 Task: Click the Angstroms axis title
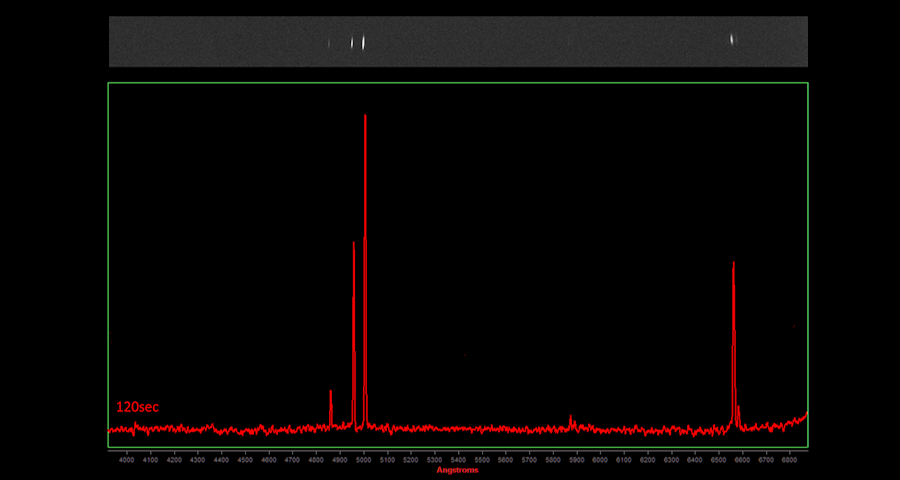pos(458,470)
